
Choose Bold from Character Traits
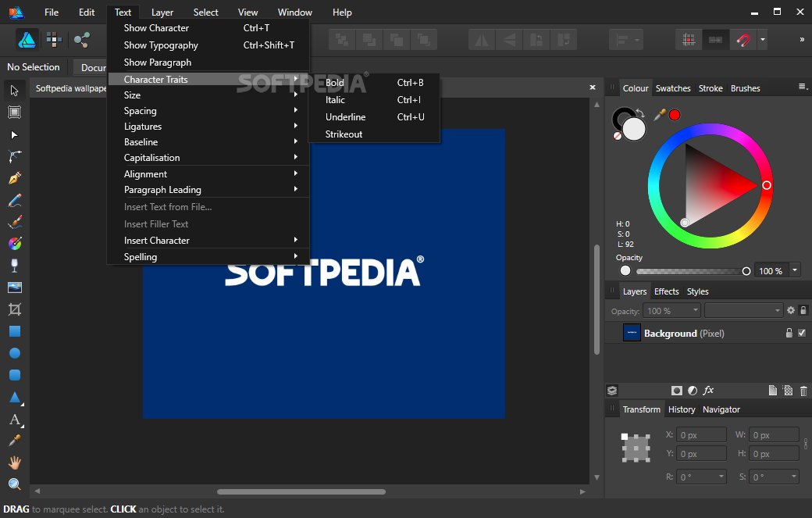[374, 82]
